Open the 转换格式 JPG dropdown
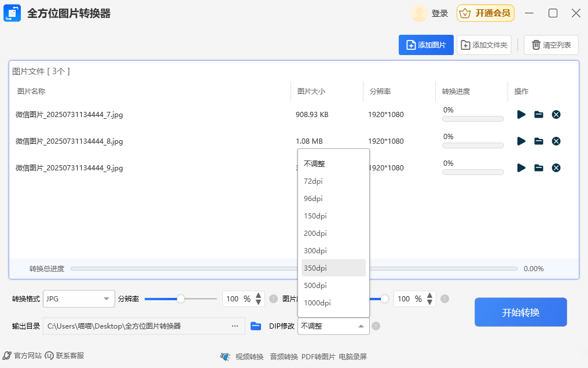This screenshot has width=588, height=368. (x=79, y=299)
